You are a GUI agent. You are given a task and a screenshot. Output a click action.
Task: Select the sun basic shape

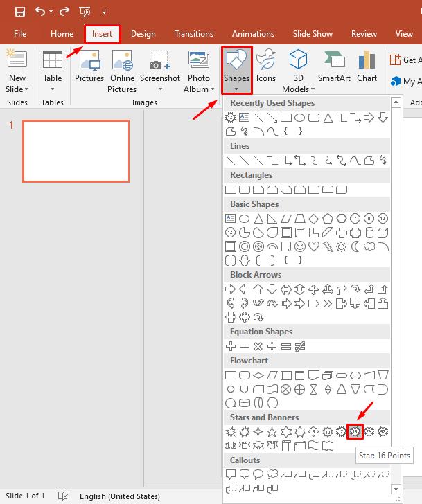click(x=341, y=246)
